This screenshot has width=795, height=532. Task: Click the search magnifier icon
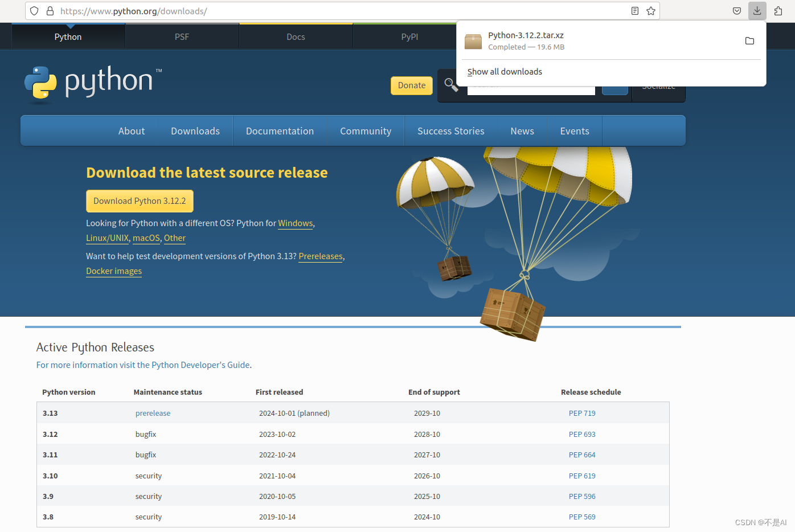click(x=451, y=85)
